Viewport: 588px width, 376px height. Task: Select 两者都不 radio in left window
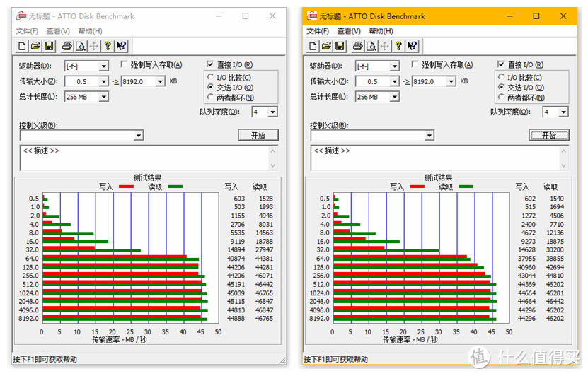click(210, 97)
